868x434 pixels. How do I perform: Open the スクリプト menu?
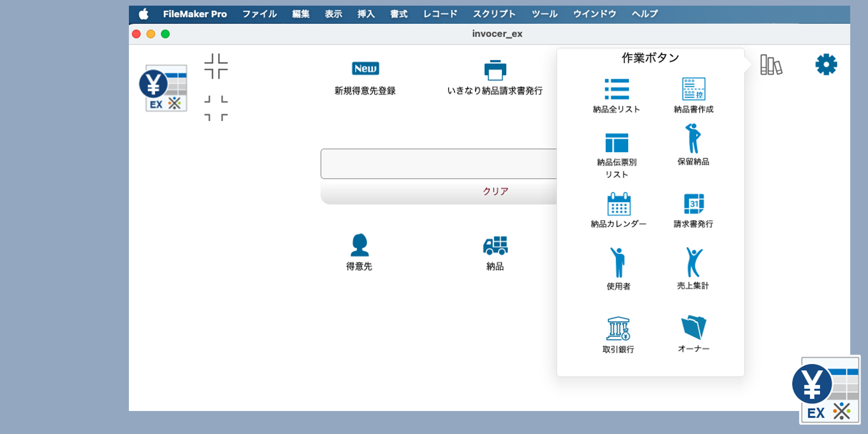click(x=494, y=14)
